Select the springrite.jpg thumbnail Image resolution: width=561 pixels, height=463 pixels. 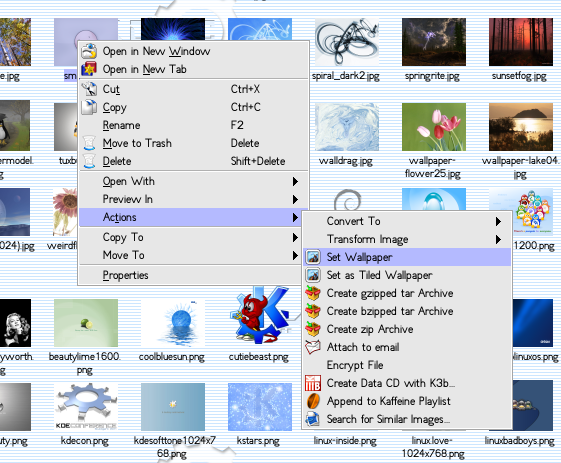click(x=434, y=42)
